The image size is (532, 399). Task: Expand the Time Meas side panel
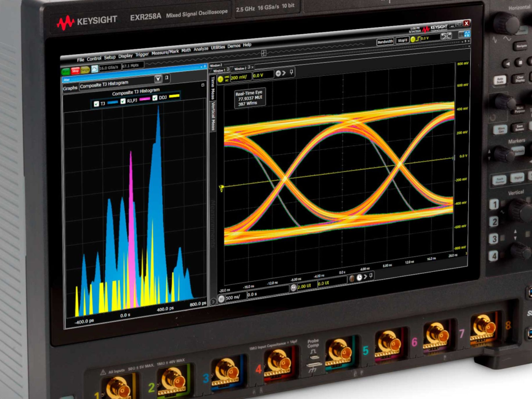point(212,88)
